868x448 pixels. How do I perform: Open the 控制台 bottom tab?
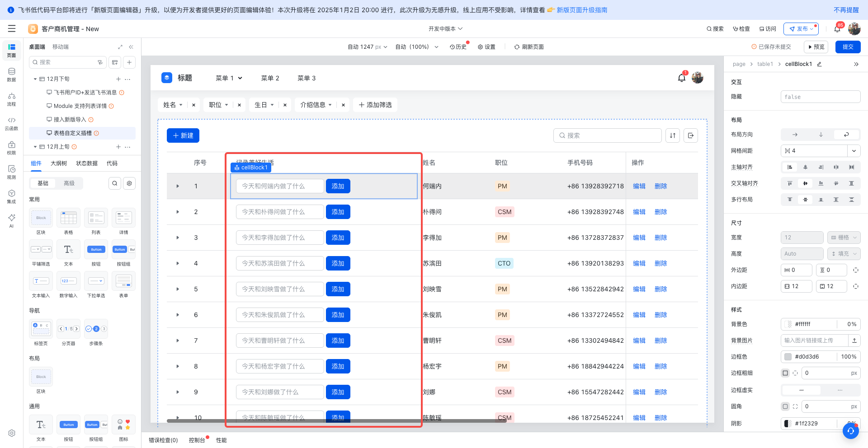[x=197, y=440]
